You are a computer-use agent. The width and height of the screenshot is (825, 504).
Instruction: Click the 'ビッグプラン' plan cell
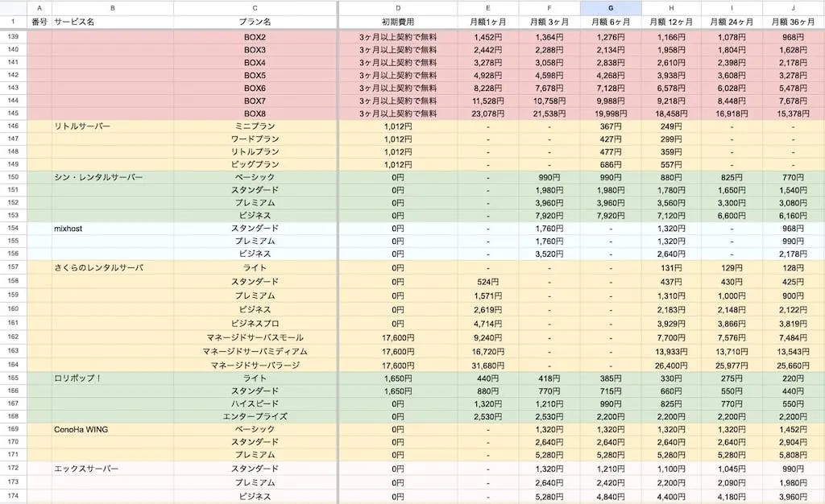pyautogui.click(x=255, y=164)
